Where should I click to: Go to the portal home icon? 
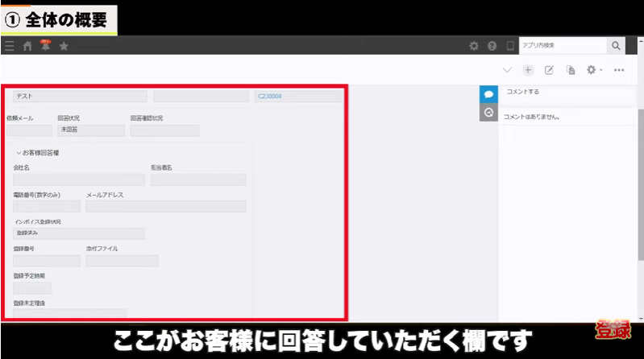27,46
